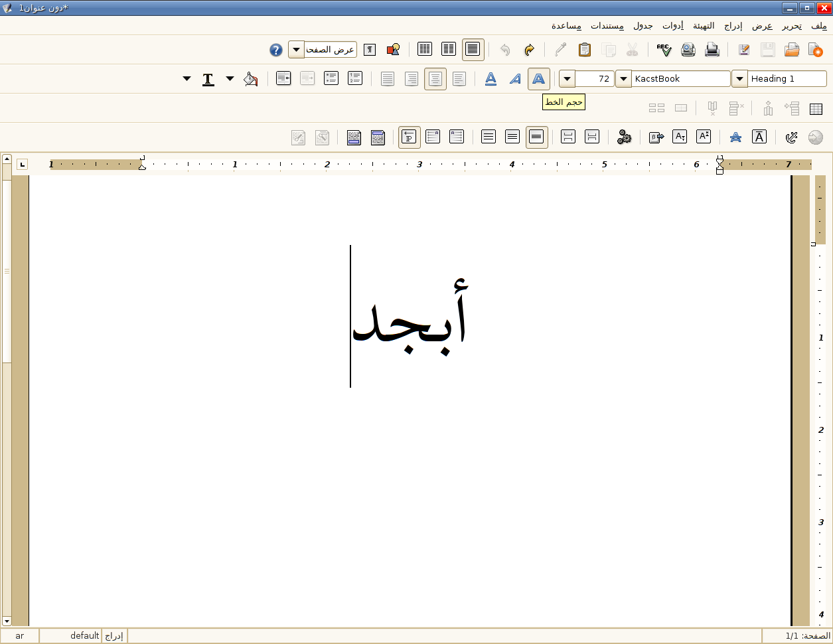Toggle the bold A font style button

tap(538, 79)
